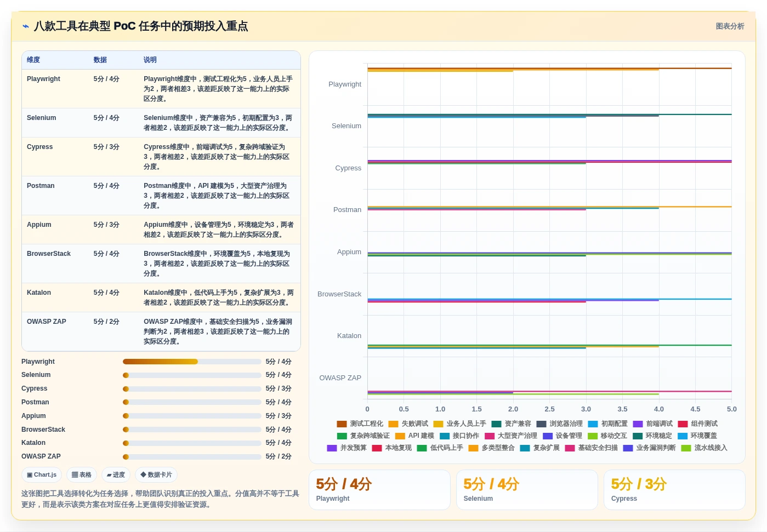Click the OWASP ZAP progress bar

tap(192, 456)
